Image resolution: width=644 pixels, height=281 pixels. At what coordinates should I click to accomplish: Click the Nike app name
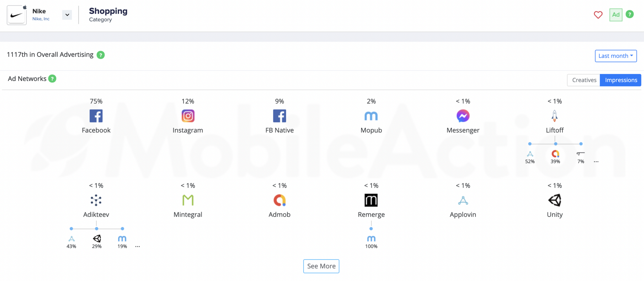click(39, 11)
